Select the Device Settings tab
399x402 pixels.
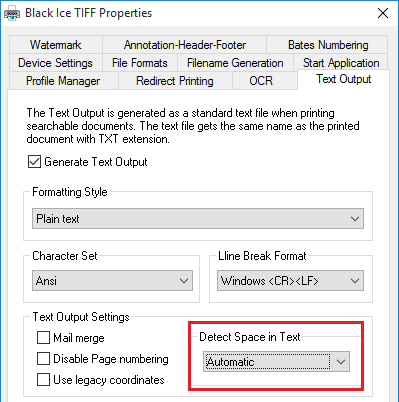55,63
